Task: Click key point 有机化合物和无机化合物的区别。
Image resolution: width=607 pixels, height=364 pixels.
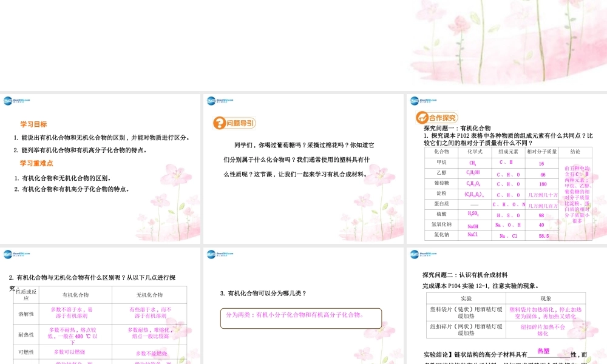Action: [63, 178]
